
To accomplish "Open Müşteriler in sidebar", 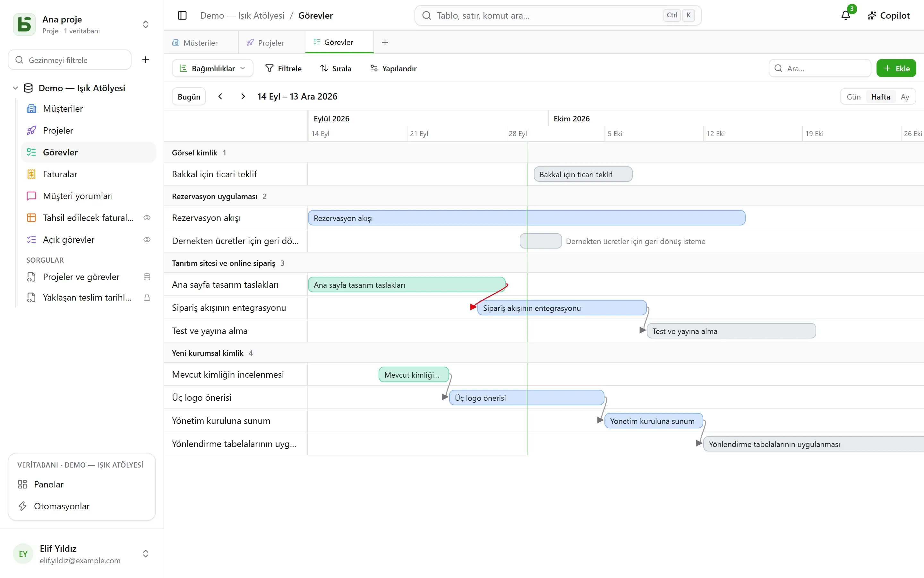I will tap(88, 109).
